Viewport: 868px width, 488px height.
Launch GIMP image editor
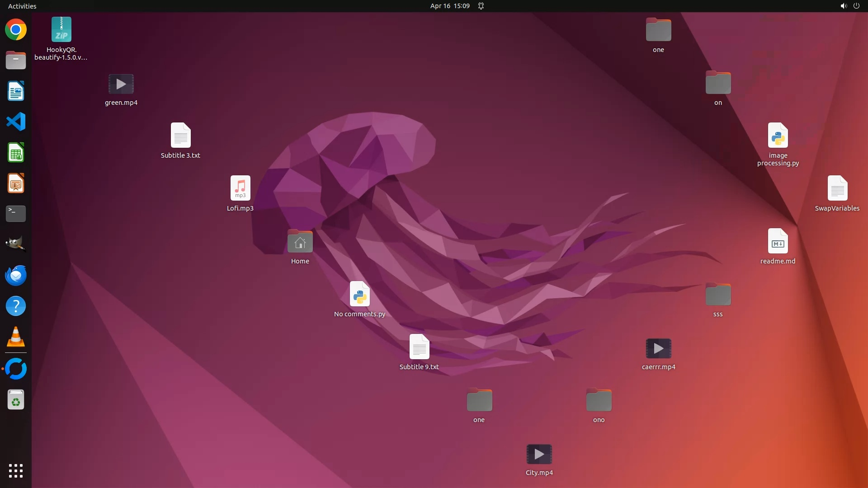(16, 244)
